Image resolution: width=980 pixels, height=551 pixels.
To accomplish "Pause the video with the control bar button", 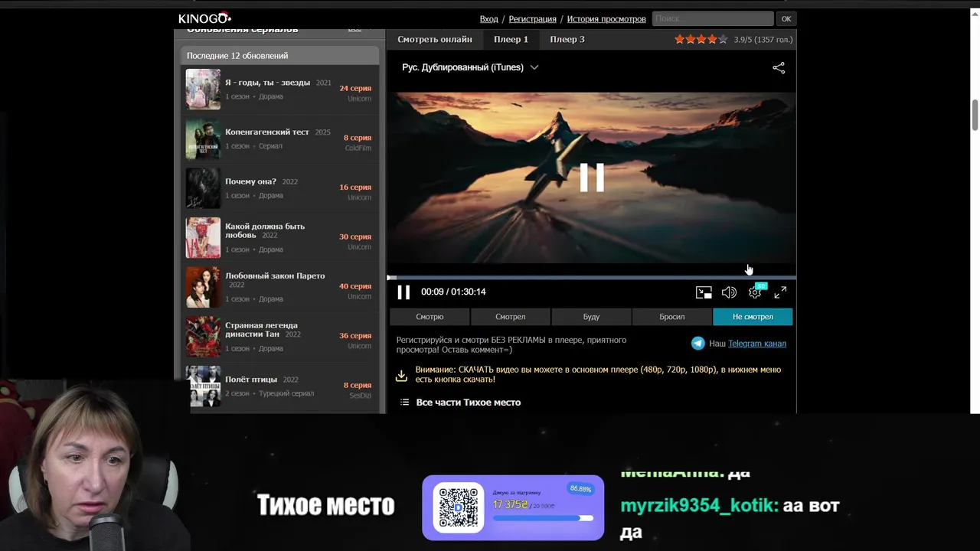I will (x=403, y=292).
